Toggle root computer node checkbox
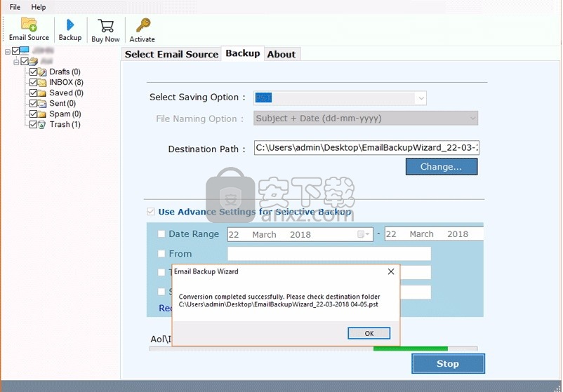The width and height of the screenshot is (563, 392). click(x=16, y=50)
